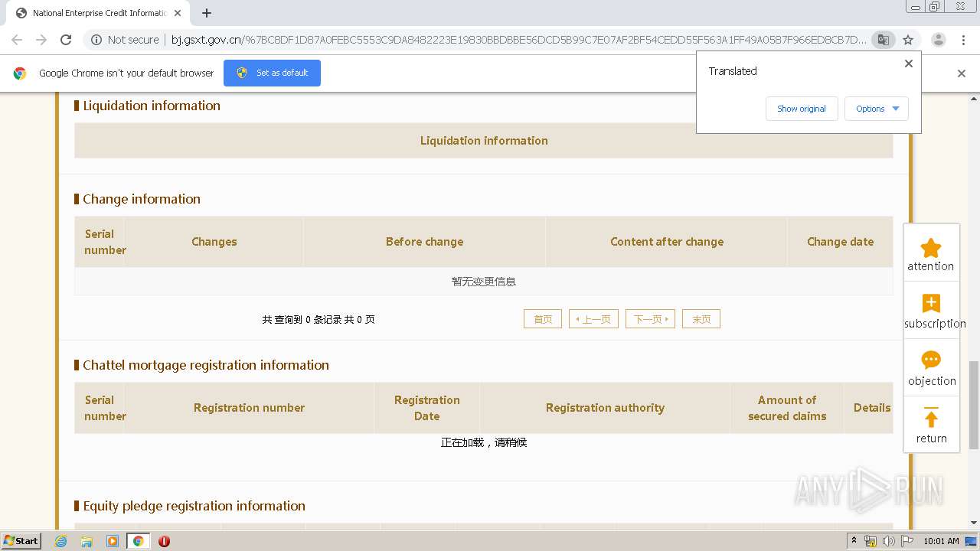Close the National Enterprise Credit tab
The width and height of the screenshot is (980, 551).
(x=178, y=13)
